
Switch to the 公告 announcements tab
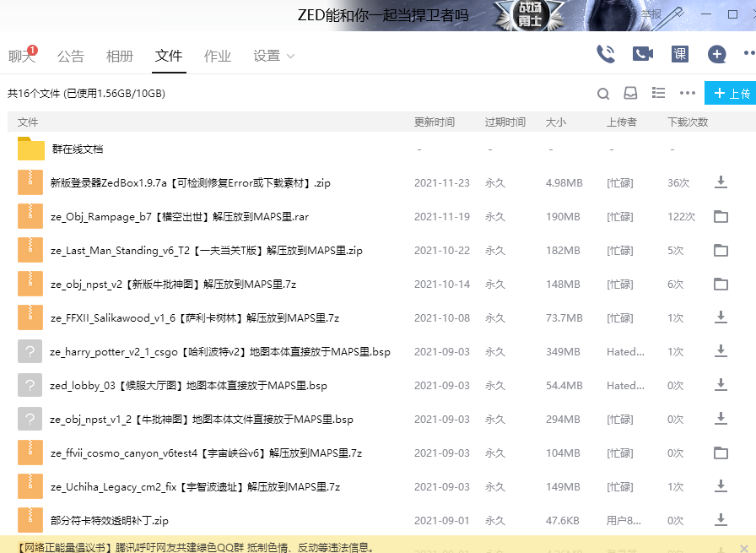pyautogui.click(x=71, y=57)
